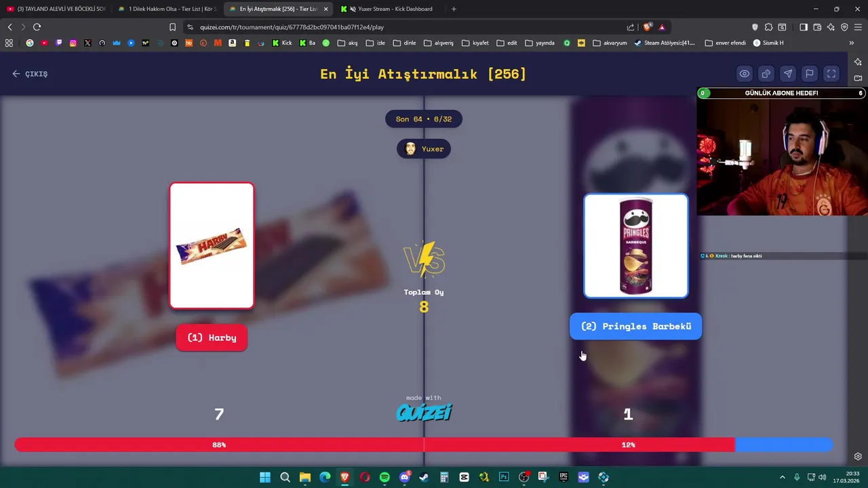The width and height of the screenshot is (868, 488).
Task: Open browser extensions puzzle icon
Action: [768, 27]
